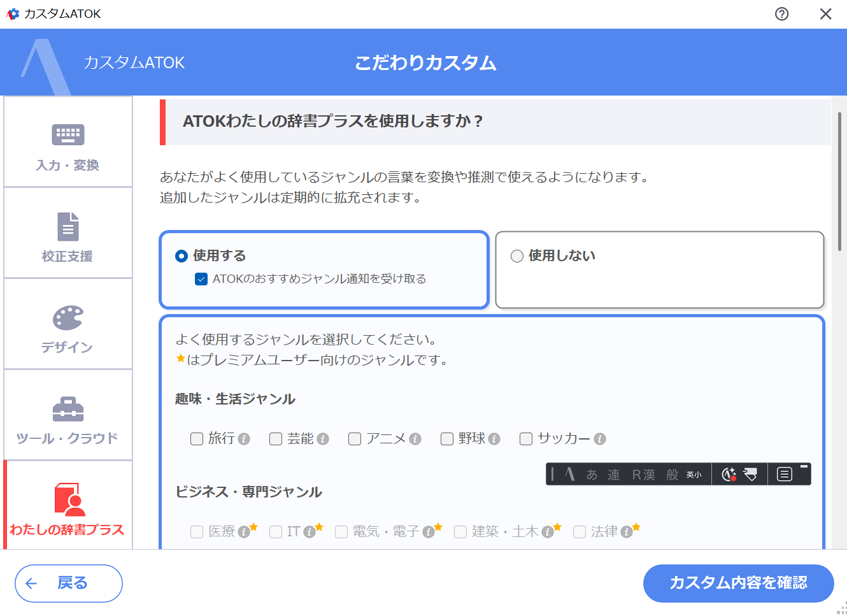Screen dimensions: 847x616
Task: Show info for アニメ genre
Action: pos(415,439)
